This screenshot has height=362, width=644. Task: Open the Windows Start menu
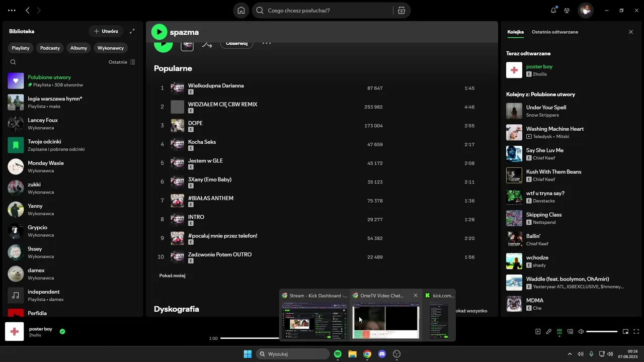(248, 354)
